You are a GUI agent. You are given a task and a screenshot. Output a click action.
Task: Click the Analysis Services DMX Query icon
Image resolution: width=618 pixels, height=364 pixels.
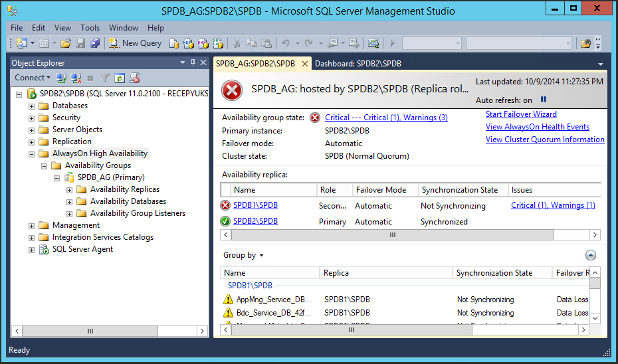(203, 43)
